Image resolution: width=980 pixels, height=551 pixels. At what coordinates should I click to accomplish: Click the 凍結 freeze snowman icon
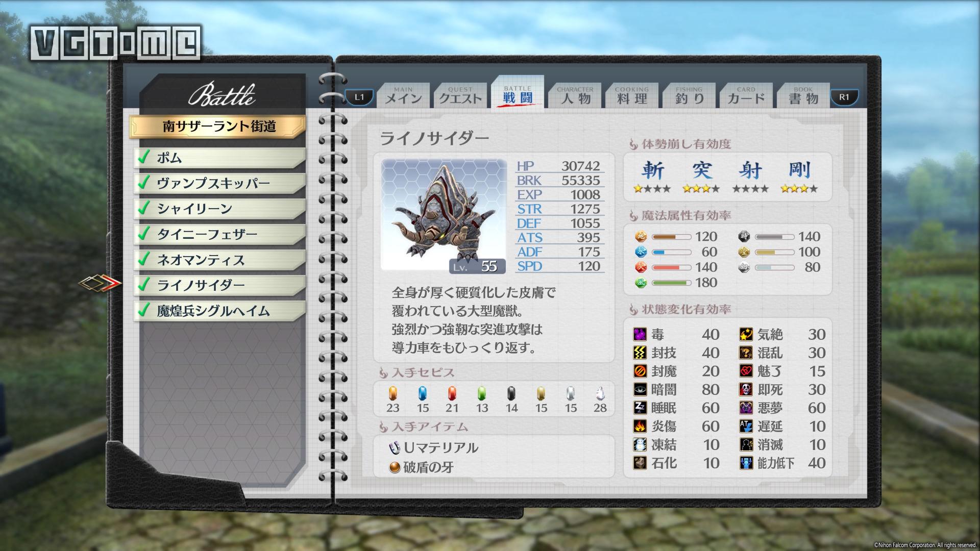[640, 445]
